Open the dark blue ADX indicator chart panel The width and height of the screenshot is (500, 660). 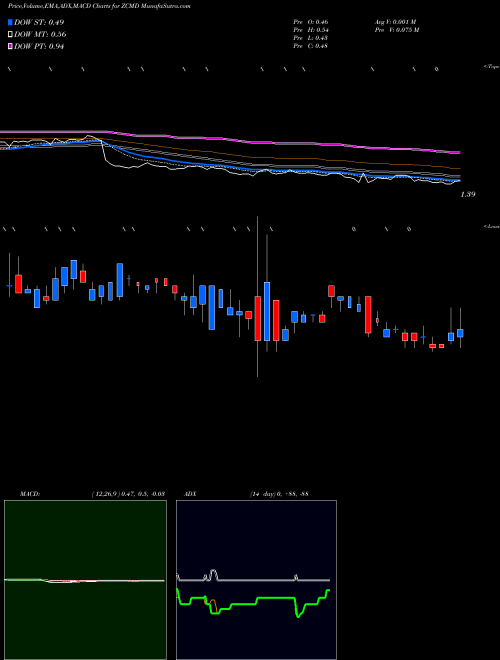[x=256, y=580]
